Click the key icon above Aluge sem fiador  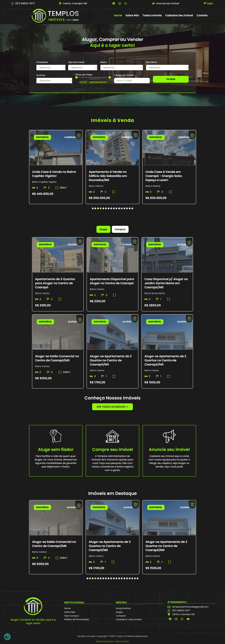(x=56, y=436)
